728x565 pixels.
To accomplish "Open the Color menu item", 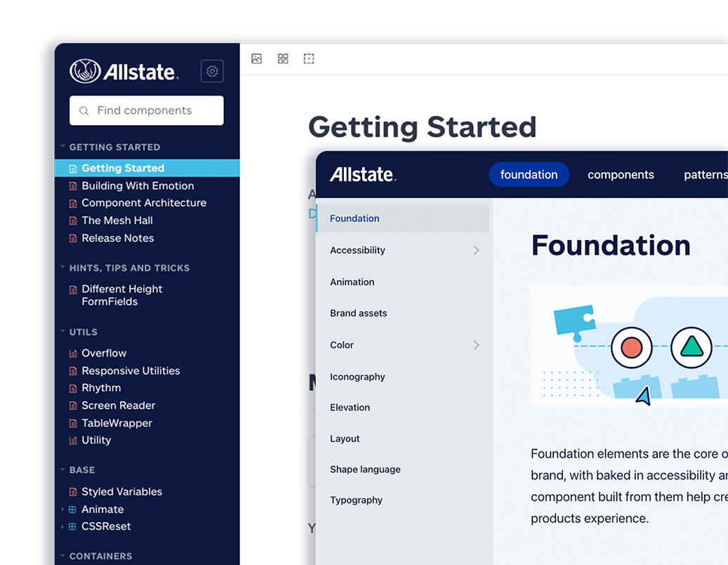I will [x=342, y=345].
